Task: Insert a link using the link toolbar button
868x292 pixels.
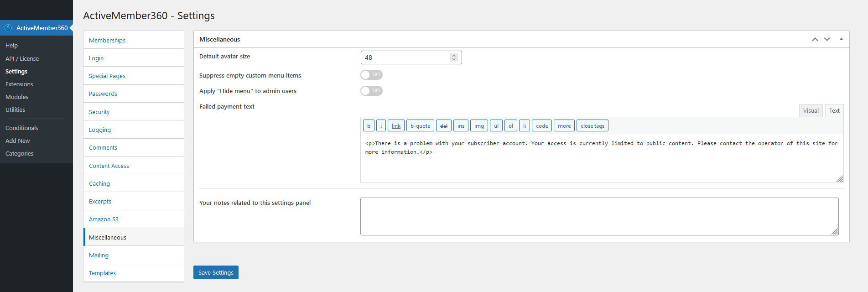Action: point(395,125)
